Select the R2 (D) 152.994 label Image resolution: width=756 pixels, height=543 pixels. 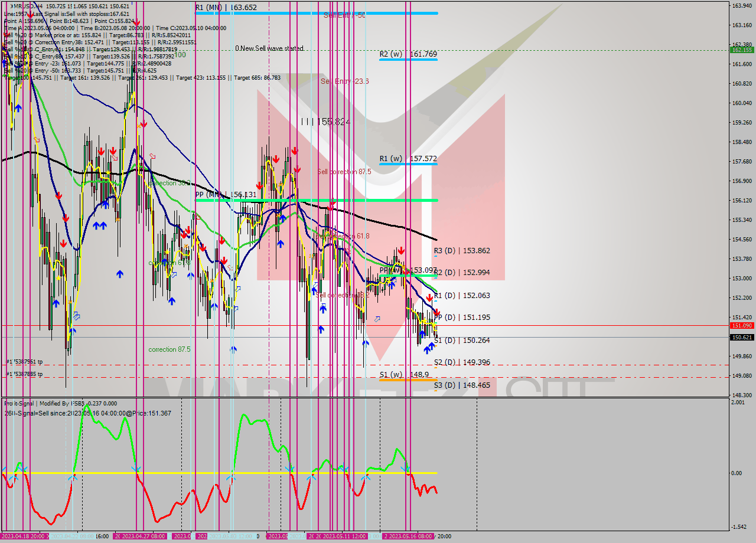(462, 273)
